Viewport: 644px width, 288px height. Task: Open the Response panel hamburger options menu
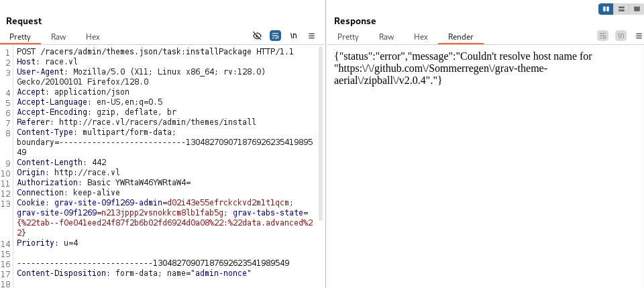click(x=639, y=36)
